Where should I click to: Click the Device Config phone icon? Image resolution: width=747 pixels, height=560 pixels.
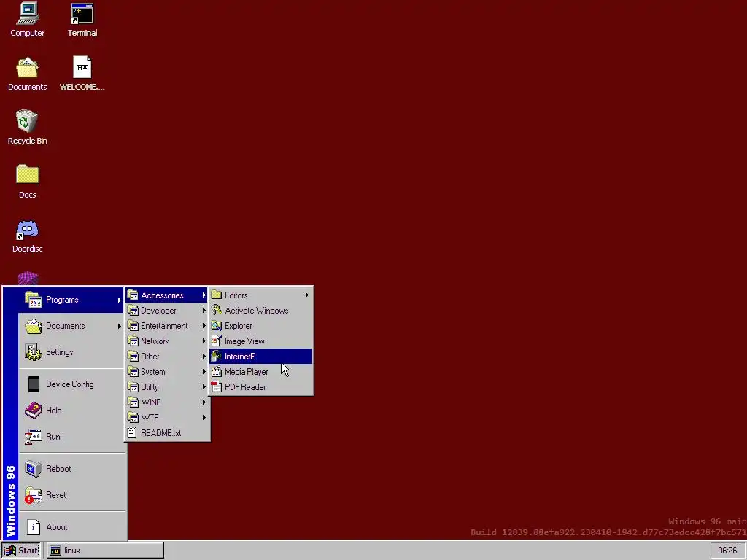point(34,384)
